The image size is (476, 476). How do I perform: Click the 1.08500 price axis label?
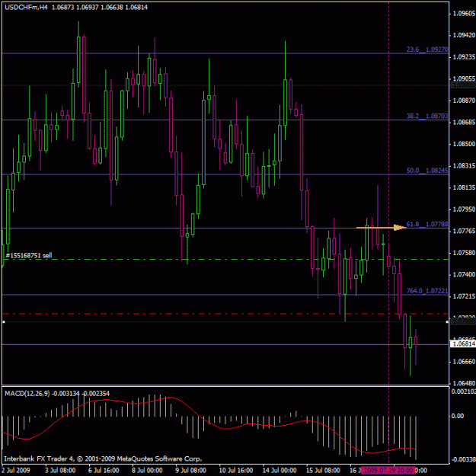point(464,144)
